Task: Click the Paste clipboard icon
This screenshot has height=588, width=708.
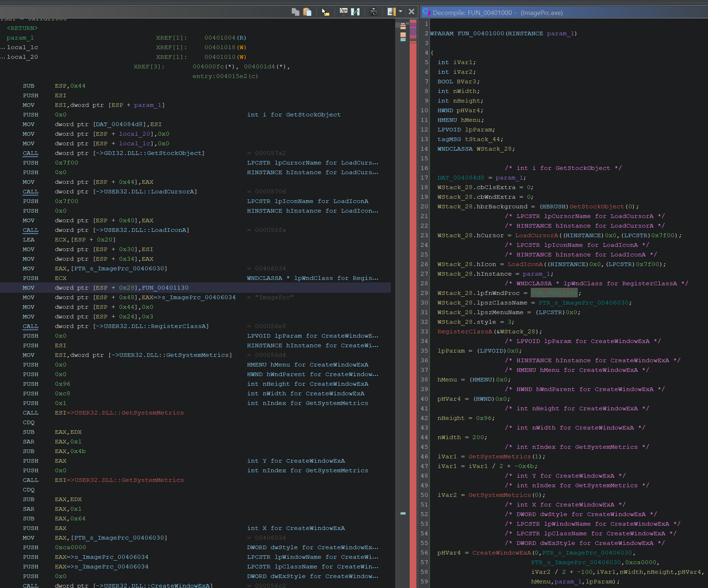Action: 307,12
